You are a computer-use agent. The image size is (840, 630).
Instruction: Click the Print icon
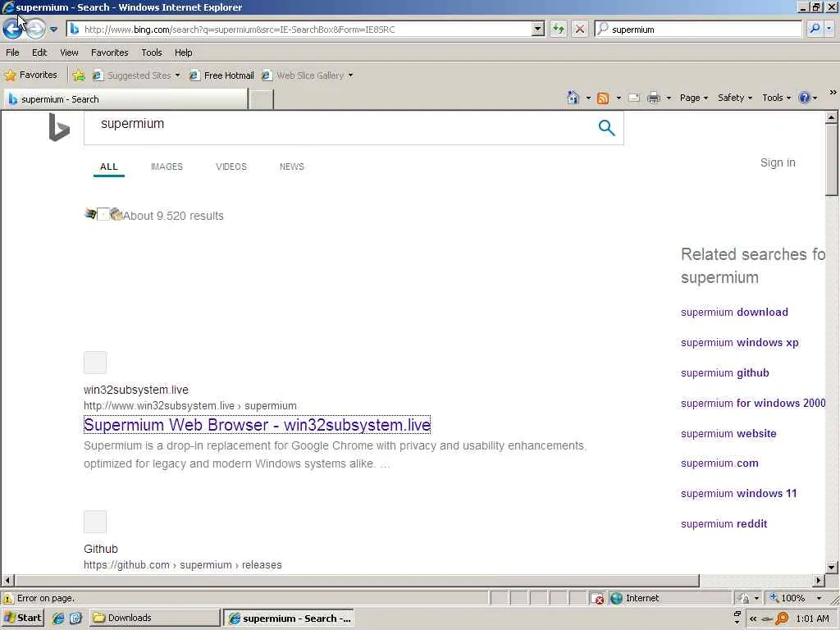coord(654,98)
